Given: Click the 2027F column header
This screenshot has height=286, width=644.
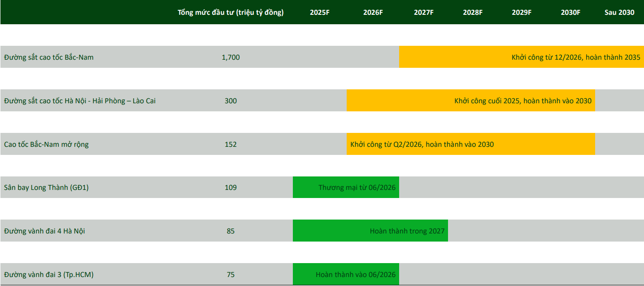Looking at the screenshot, I should pyautogui.click(x=423, y=13).
